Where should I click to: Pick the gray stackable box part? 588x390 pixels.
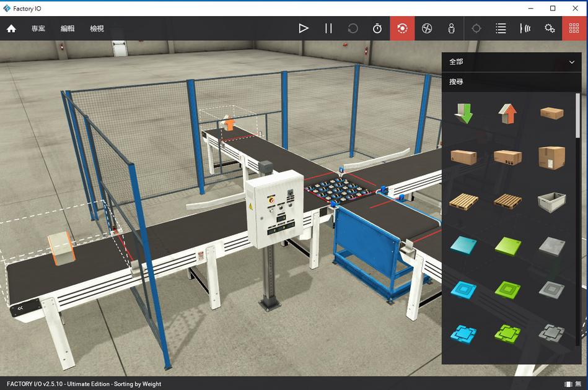(551, 201)
